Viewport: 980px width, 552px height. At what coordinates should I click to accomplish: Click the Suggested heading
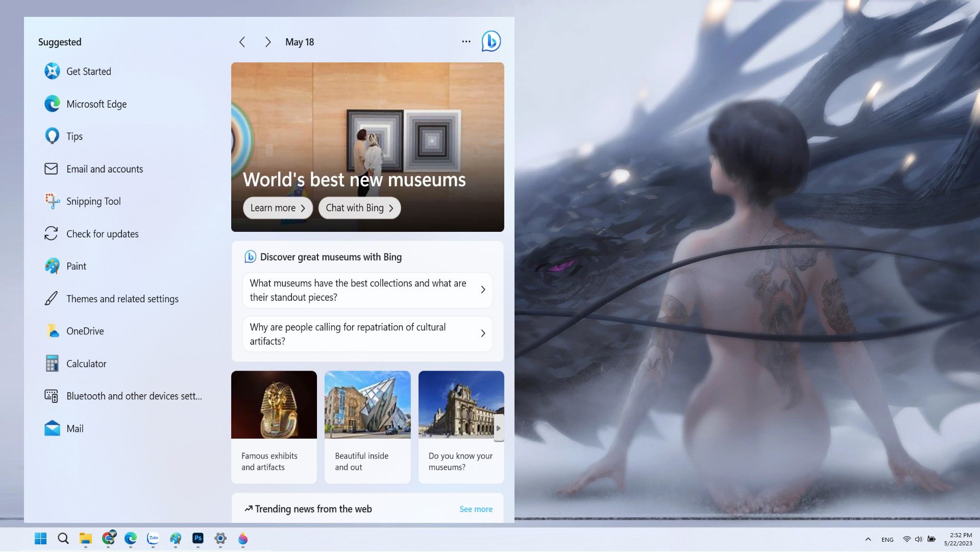coord(60,42)
